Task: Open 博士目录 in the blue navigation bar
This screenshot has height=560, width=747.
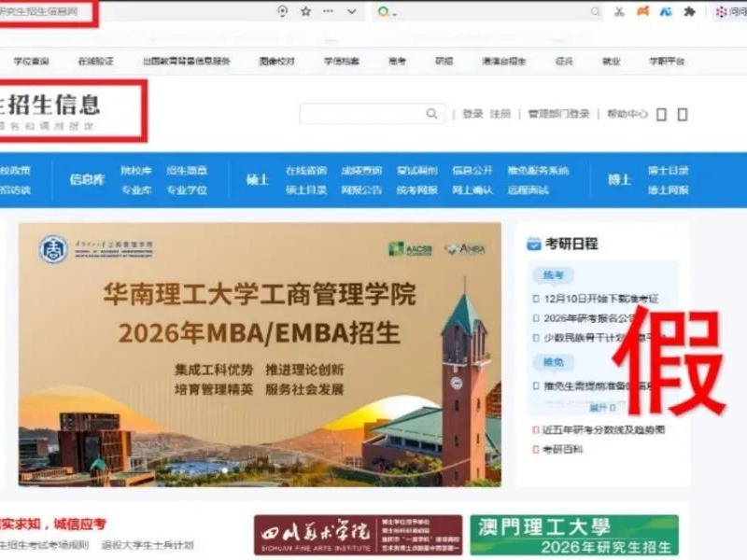Action: click(668, 170)
